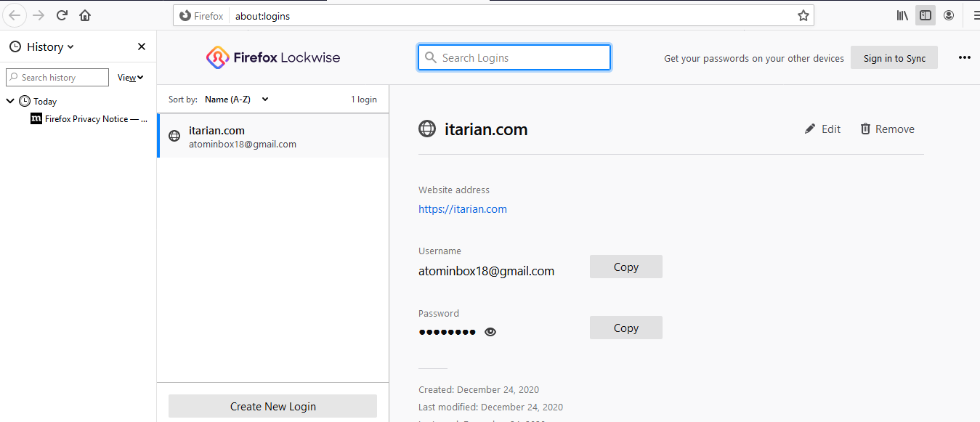
Task: Click 'Get your passwords on your other devices'
Action: (754, 58)
